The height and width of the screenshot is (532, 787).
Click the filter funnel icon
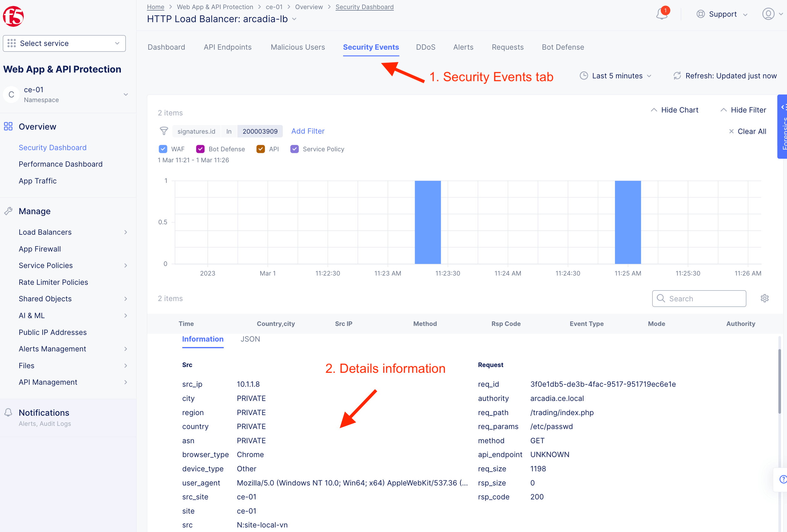(164, 131)
